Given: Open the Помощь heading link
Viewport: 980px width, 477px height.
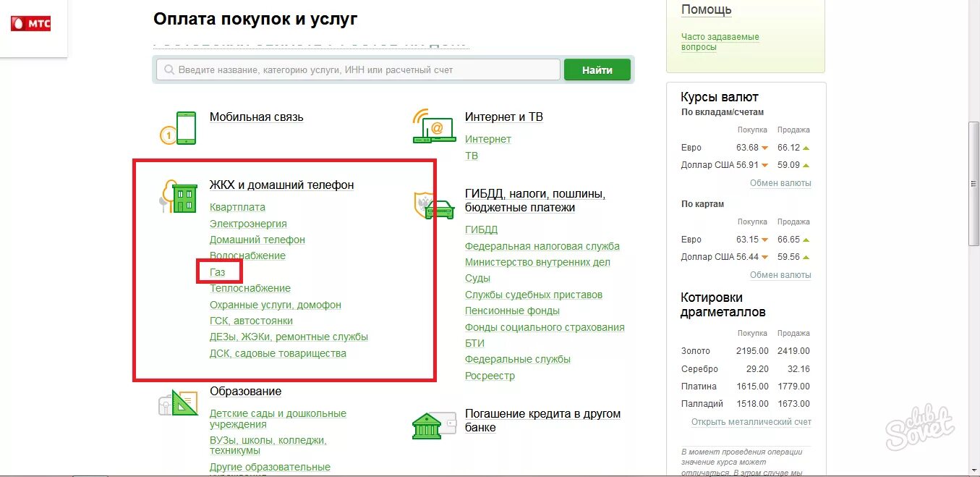Looking at the screenshot, I should [x=706, y=9].
